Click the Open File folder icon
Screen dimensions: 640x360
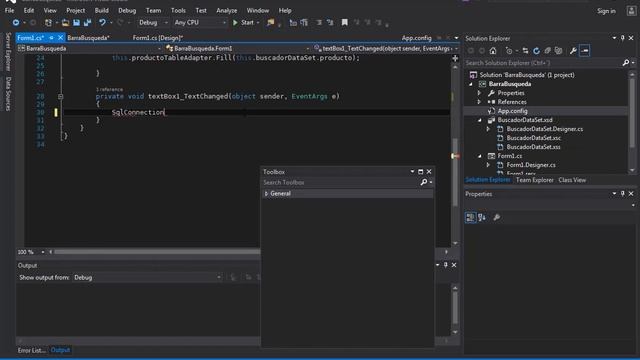[x=65, y=23]
